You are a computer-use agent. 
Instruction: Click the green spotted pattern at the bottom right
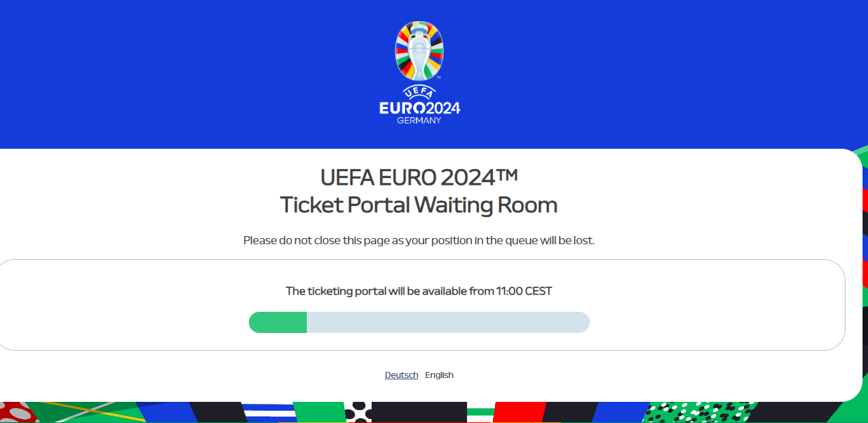point(695,412)
